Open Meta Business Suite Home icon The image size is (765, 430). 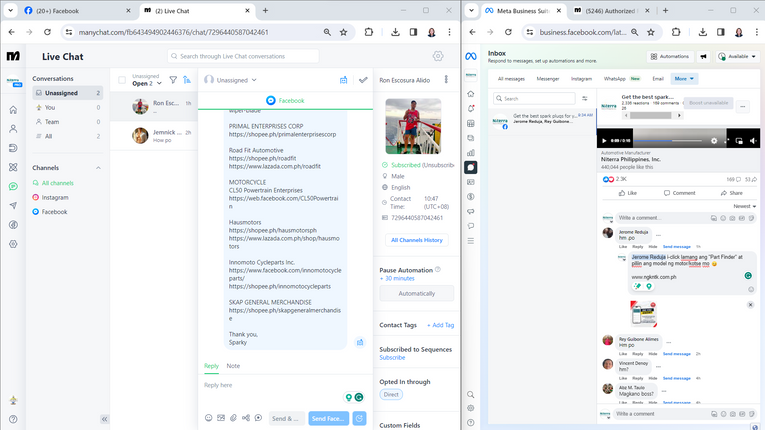pos(470,94)
